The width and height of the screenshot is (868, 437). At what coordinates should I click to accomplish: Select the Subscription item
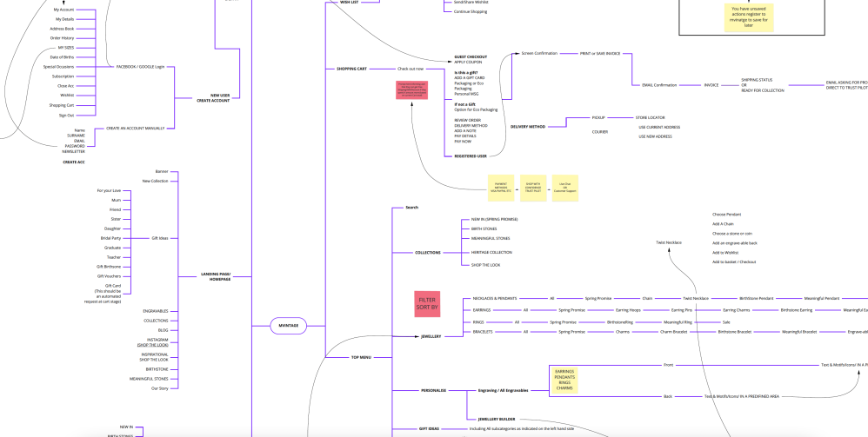pos(63,76)
